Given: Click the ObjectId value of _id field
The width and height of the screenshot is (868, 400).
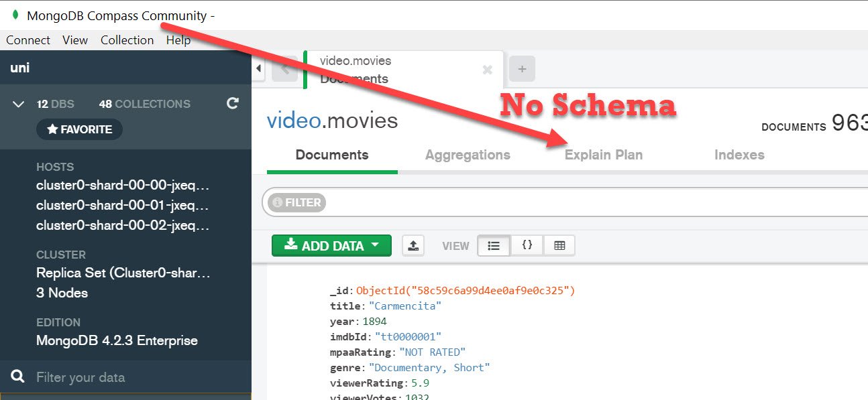Looking at the screenshot, I should (x=466, y=291).
